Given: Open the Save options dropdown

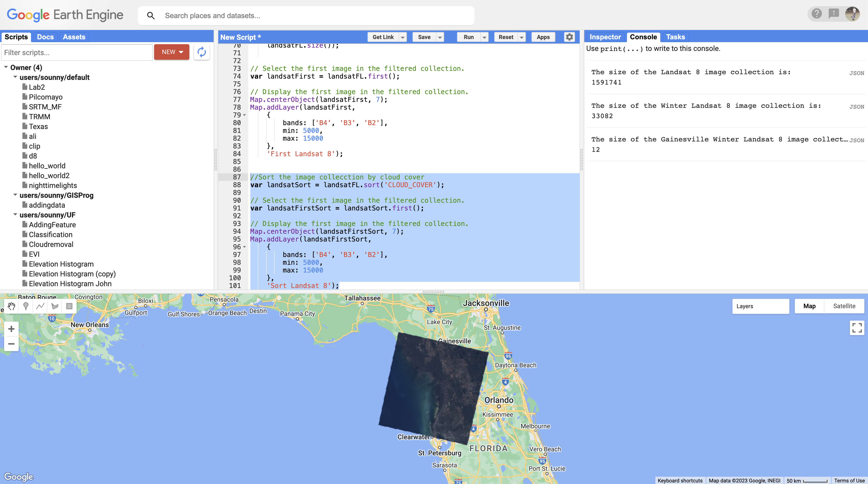Looking at the screenshot, I should (x=440, y=37).
